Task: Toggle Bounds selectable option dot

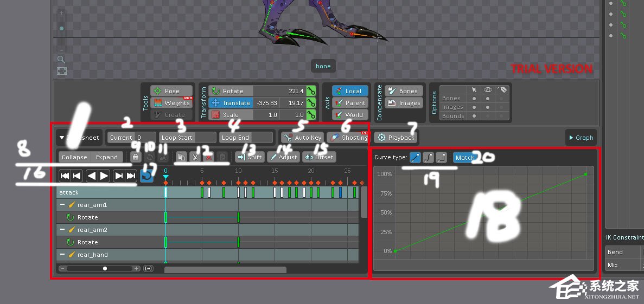Action: (474, 116)
